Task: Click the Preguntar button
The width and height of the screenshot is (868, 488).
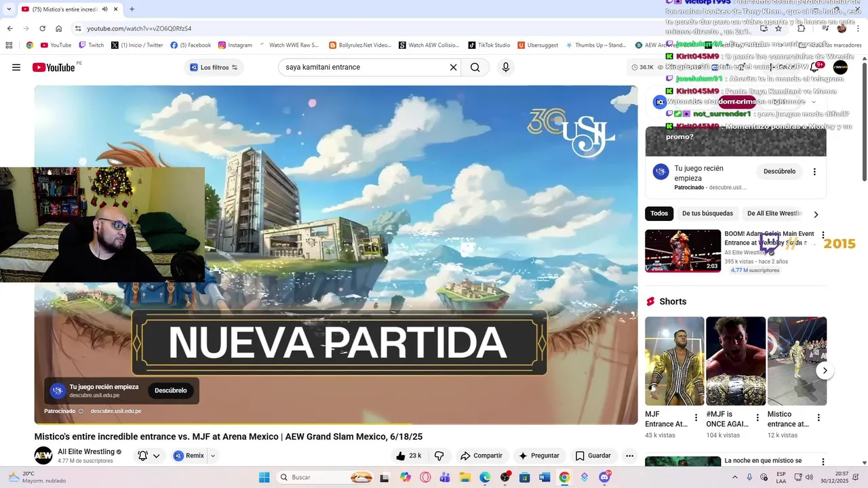Action: pyautogui.click(x=538, y=455)
